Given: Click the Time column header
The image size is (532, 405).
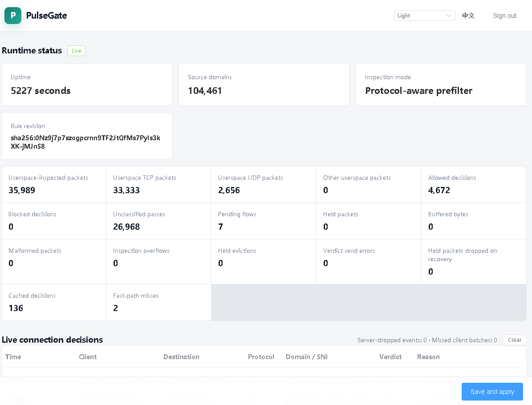Looking at the screenshot, I should [13, 357].
